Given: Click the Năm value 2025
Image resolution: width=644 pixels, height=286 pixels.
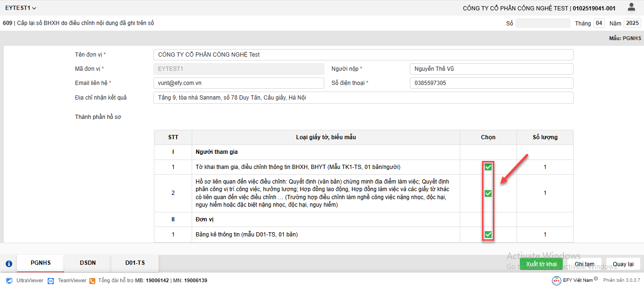Looking at the screenshot, I should coord(632,23).
